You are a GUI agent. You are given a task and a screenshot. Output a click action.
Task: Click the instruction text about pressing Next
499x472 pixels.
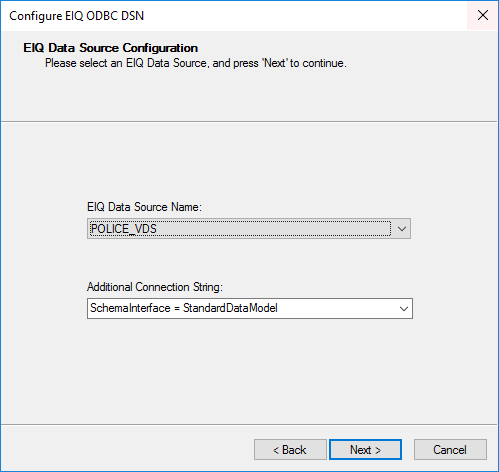tap(196, 63)
